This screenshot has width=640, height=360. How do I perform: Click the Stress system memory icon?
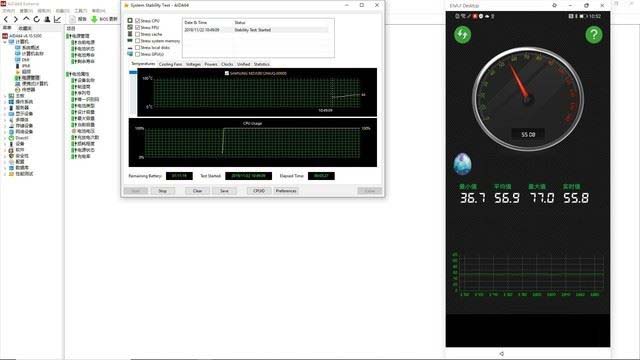click(x=130, y=40)
